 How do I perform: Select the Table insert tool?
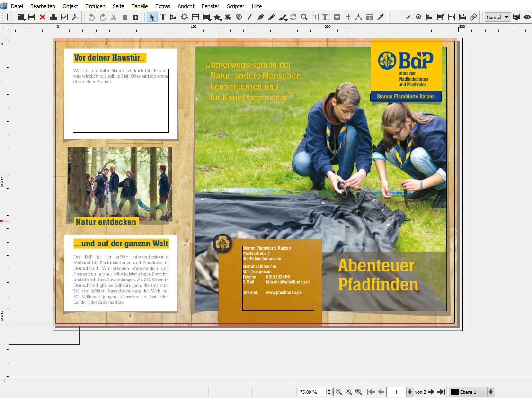(195, 17)
